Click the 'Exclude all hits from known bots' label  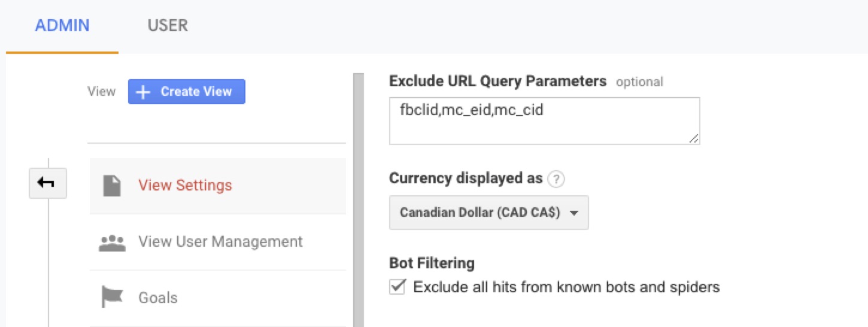point(566,287)
